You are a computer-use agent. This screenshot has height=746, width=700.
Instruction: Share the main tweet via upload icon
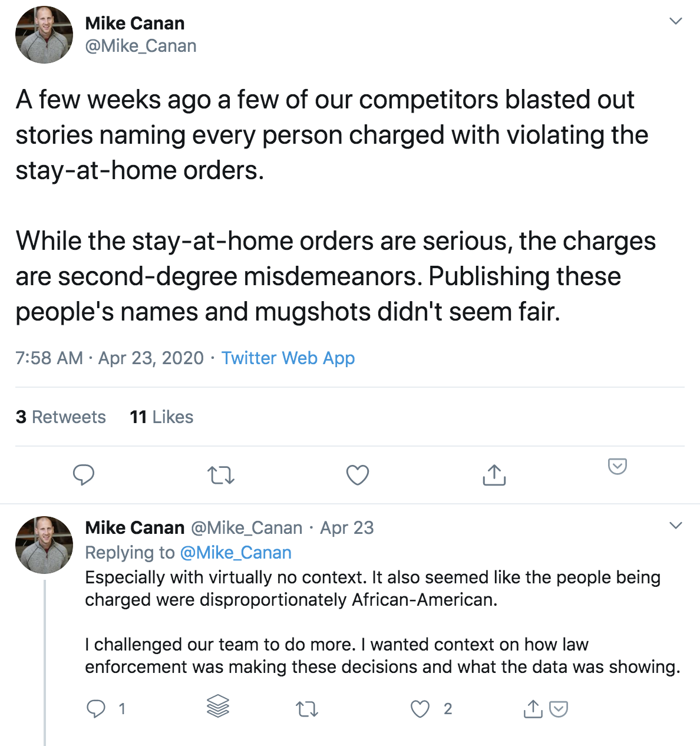[x=494, y=475]
